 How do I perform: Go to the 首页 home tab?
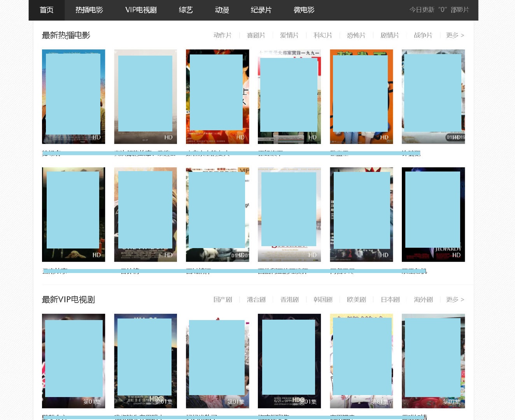pyautogui.click(x=46, y=10)
